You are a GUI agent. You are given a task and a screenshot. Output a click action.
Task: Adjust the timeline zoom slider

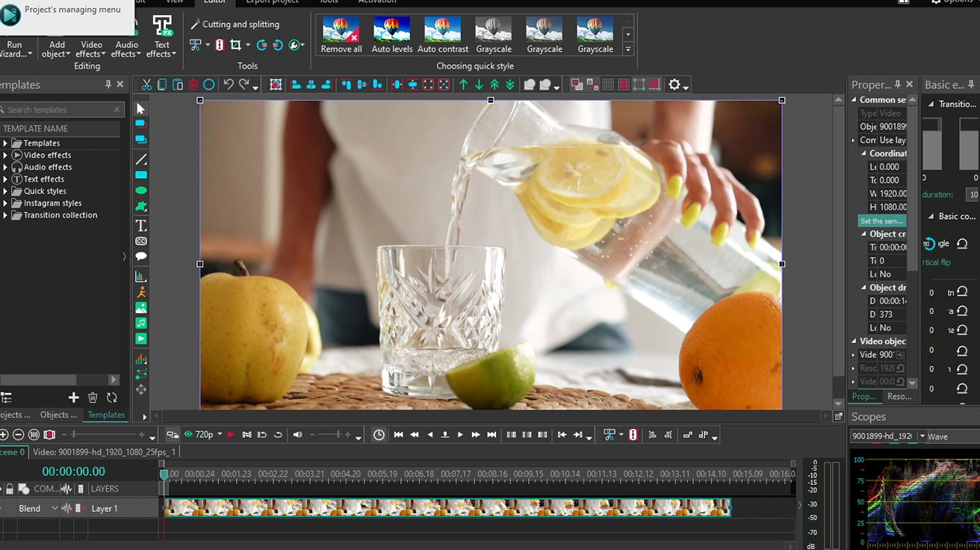click(105, 435)
